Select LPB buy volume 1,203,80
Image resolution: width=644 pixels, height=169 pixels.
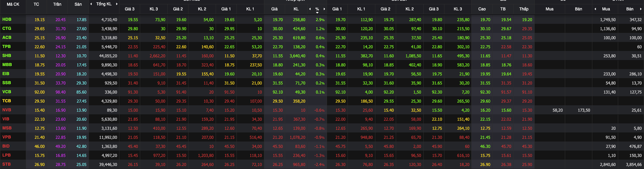point(206,156)
